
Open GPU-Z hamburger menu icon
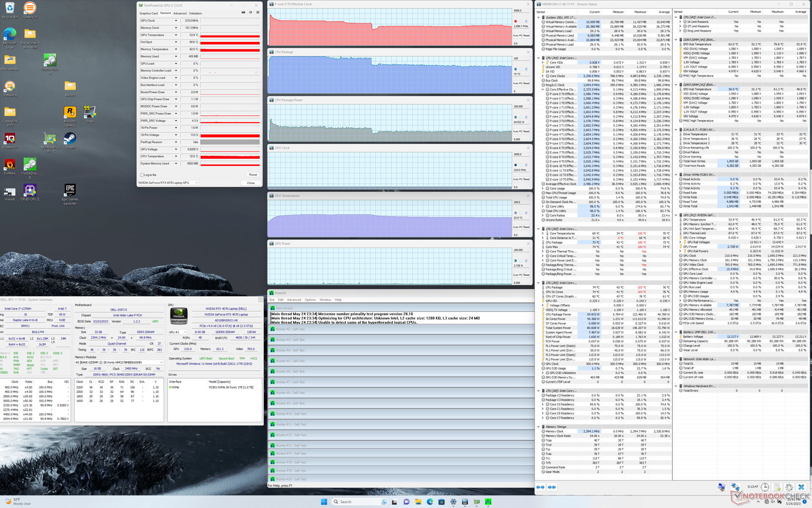258,12
